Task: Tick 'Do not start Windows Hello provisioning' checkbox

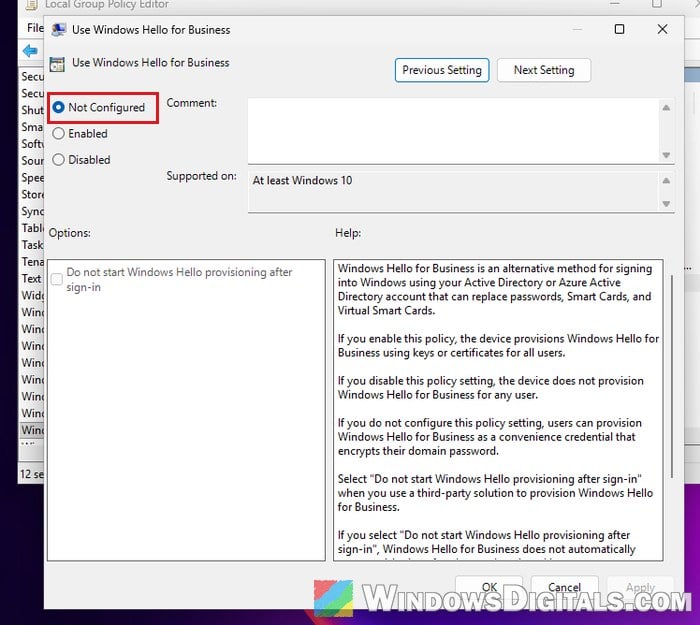Action: [57, 279]
